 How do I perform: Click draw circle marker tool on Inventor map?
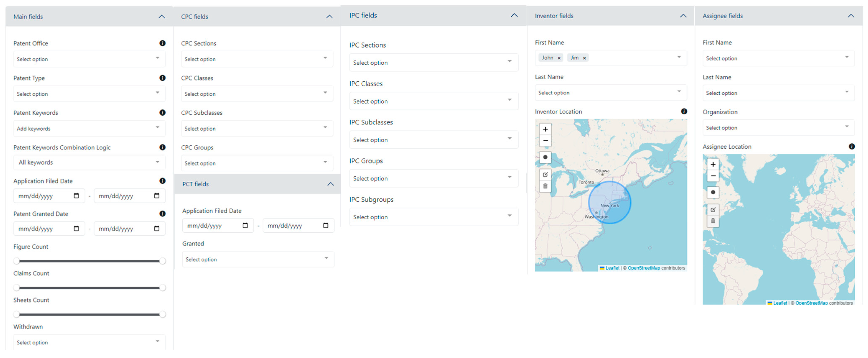click(x=545, y=157)
